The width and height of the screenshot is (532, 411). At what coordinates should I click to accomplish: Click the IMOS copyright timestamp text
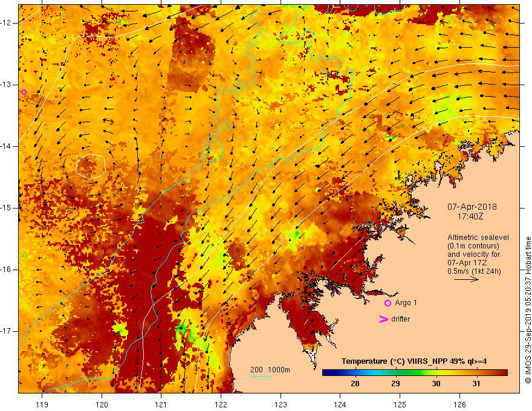point(528,310)
